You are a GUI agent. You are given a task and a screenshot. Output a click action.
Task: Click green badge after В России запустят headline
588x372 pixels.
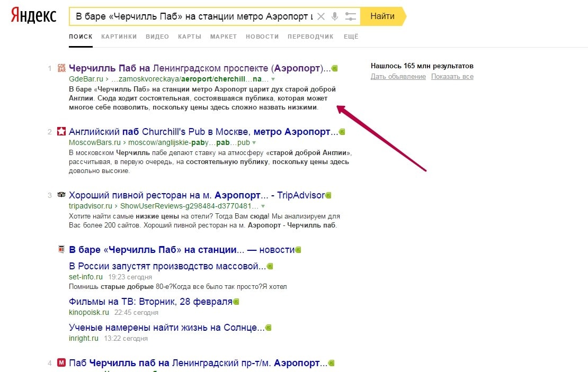tap(270, 266)
